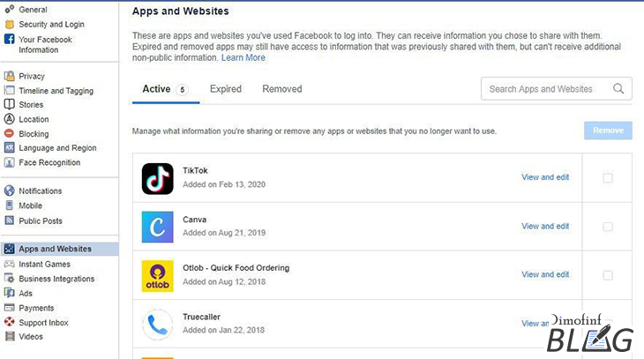Click the Otlob app logo
Viewport: 644px width, 359px height.
click(157, 275)
